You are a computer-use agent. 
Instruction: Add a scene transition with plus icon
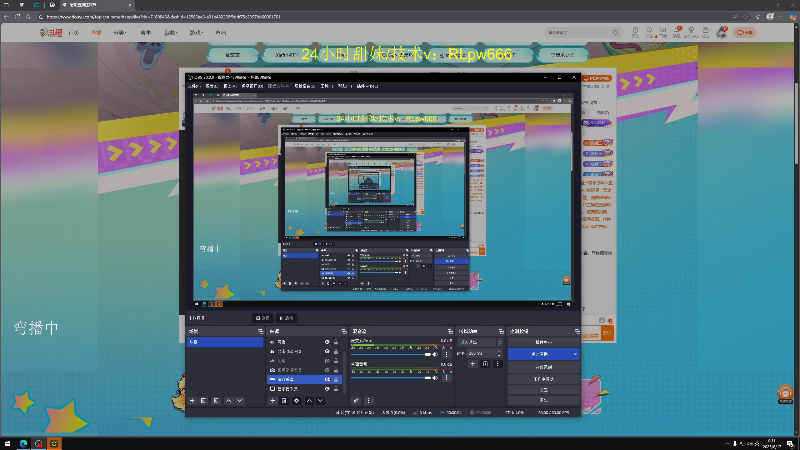point(473,364)
